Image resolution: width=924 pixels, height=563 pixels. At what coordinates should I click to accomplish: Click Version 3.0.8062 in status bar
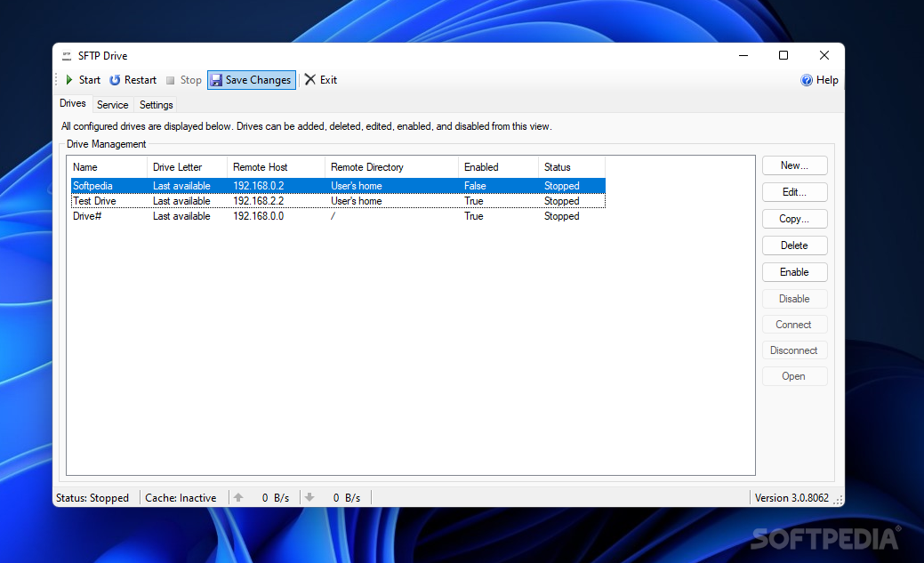coord(792,498)
